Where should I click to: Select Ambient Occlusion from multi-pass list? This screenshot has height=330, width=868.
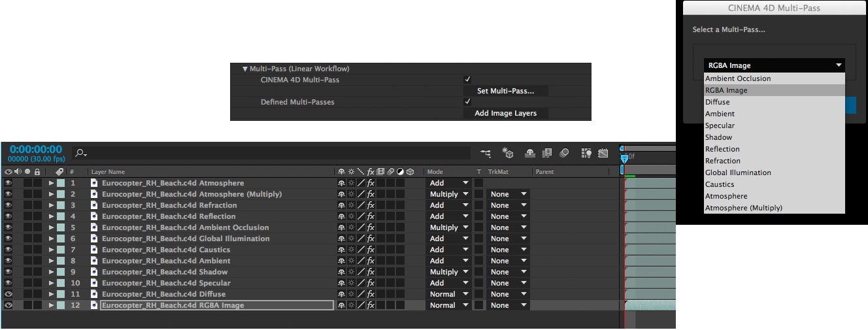pos(774,78)
